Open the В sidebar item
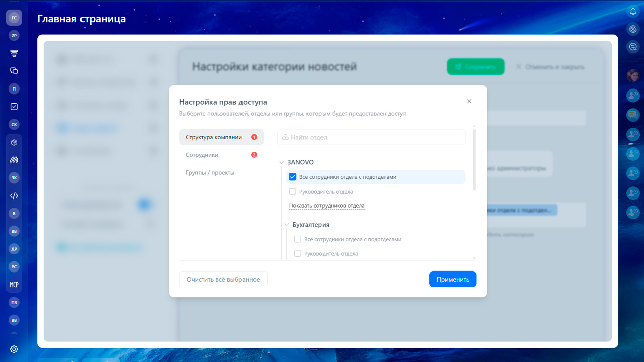The height and width of the screenshot is (362, 644). click(x=14, y=214)
